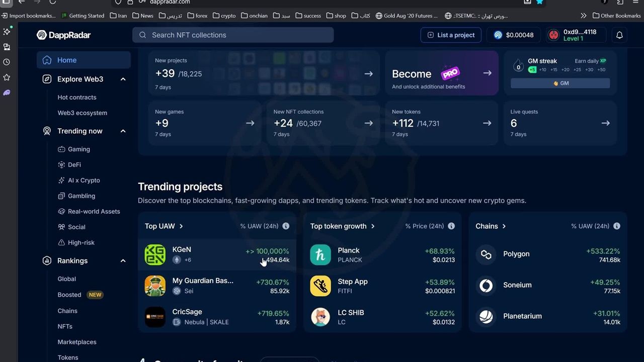Open the Top UAW rankings link
This screenshot has width=644, height=362.
(x=164, y=226)
